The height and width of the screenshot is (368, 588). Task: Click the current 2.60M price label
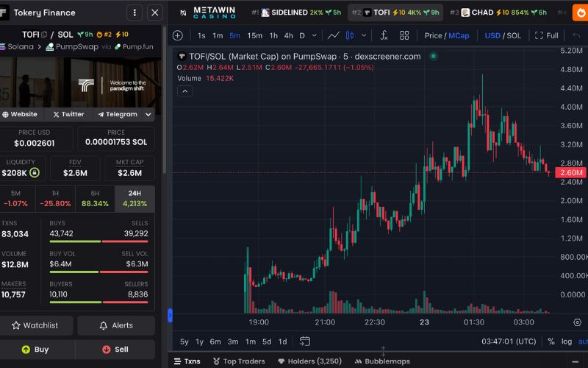click(570, 173)
